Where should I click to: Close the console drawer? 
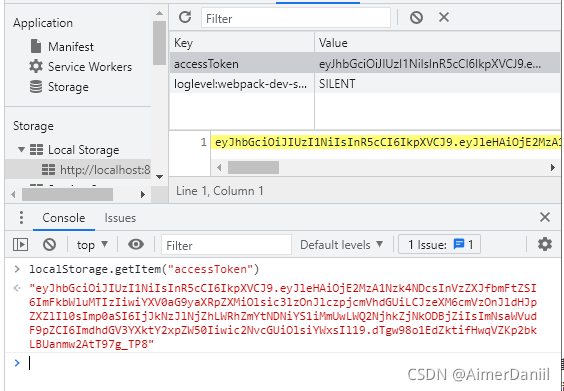545,217
